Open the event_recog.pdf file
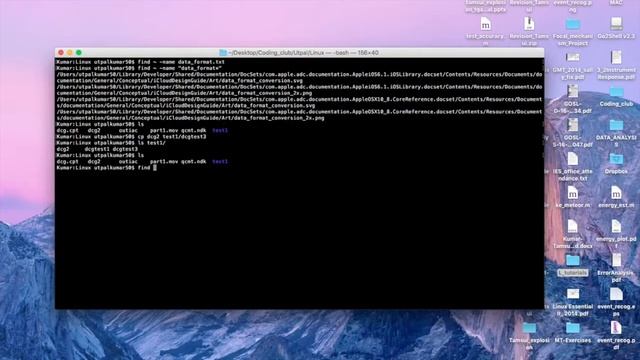The height and width of the screenshot is (360, 640). click(x=616, y=328)
